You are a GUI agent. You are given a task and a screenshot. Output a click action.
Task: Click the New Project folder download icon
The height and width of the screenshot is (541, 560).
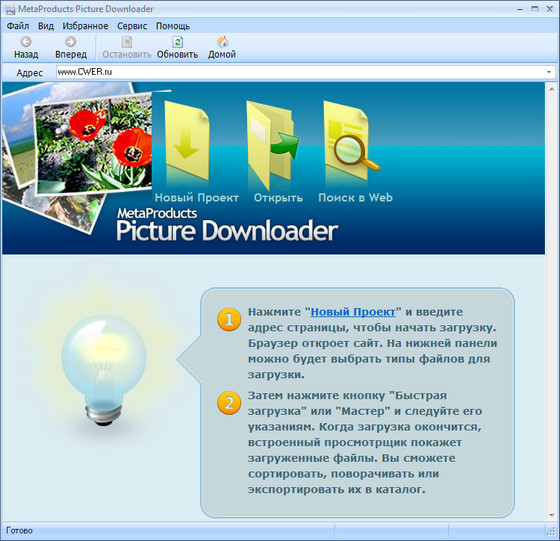click(x=187, y=140)
